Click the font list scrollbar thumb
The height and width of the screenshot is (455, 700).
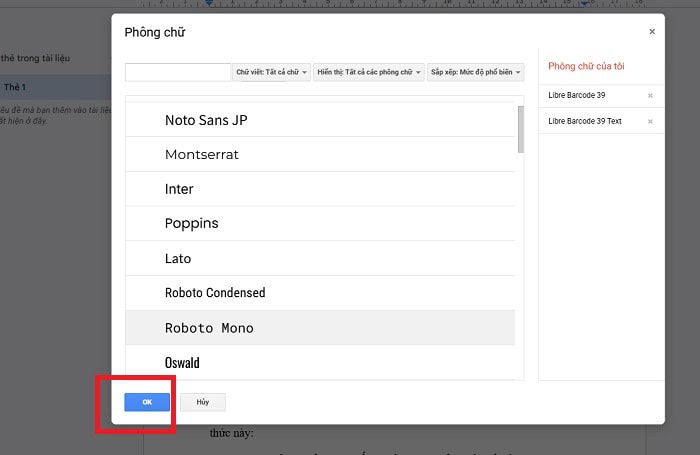tap(520, 128)
